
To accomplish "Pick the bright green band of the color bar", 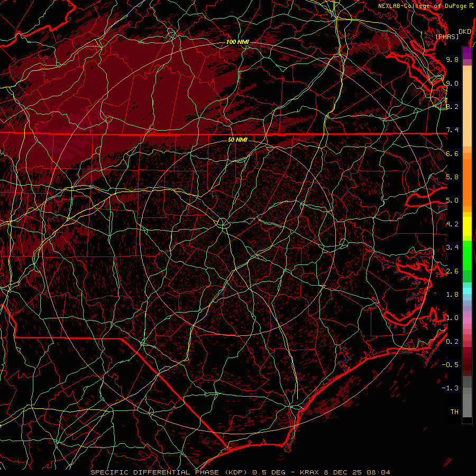I will pyautogui.click(x=467, y=255).
